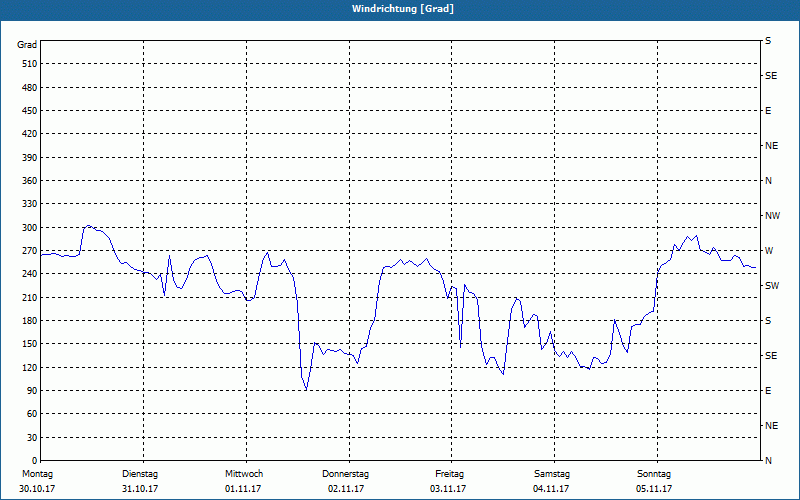800x500 pixels.
Task: Select the 60 y-axis value
Action: coord(32,414)
